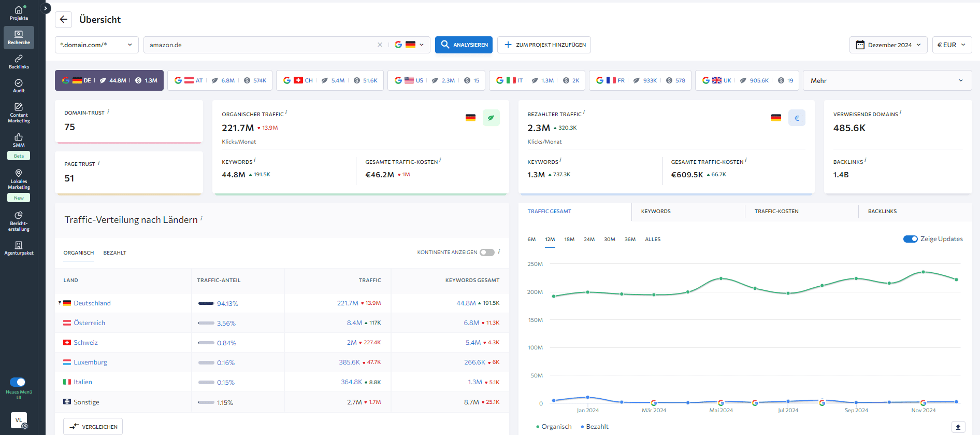The image size is (980, 435).
Task: Open the Recherche sidebar section
Action: pyautogui.click(x=19, y=37)
